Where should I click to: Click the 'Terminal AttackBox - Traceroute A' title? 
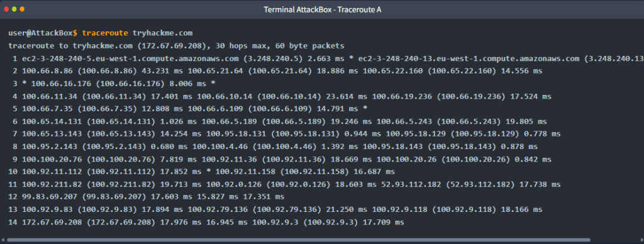tap(323, 9)
